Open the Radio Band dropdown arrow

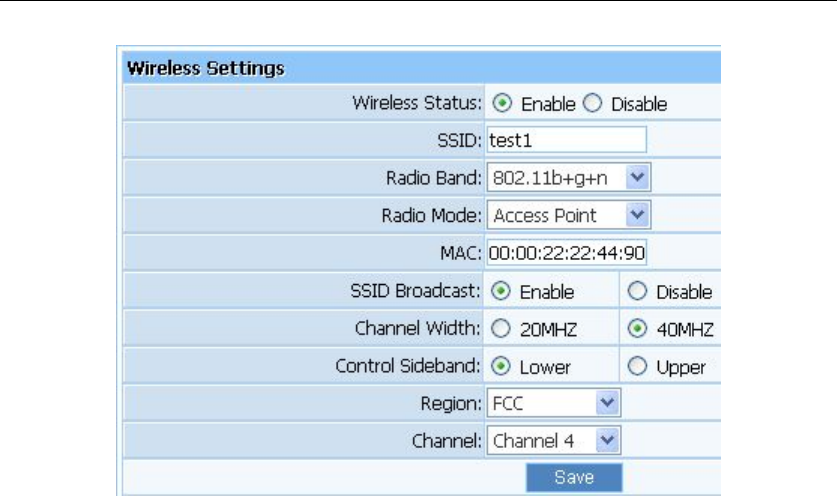pos(637,177)
